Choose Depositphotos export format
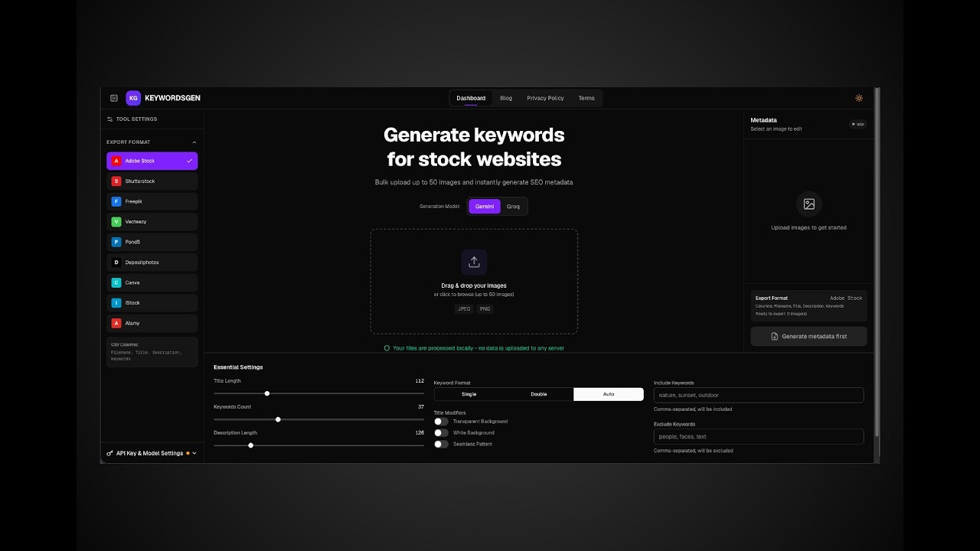 152,262
